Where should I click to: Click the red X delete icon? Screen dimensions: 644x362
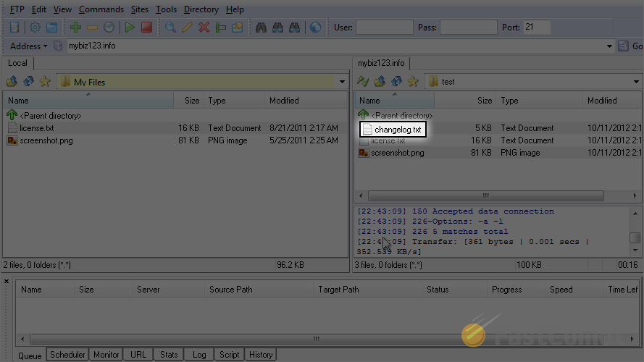click(204, 28)
